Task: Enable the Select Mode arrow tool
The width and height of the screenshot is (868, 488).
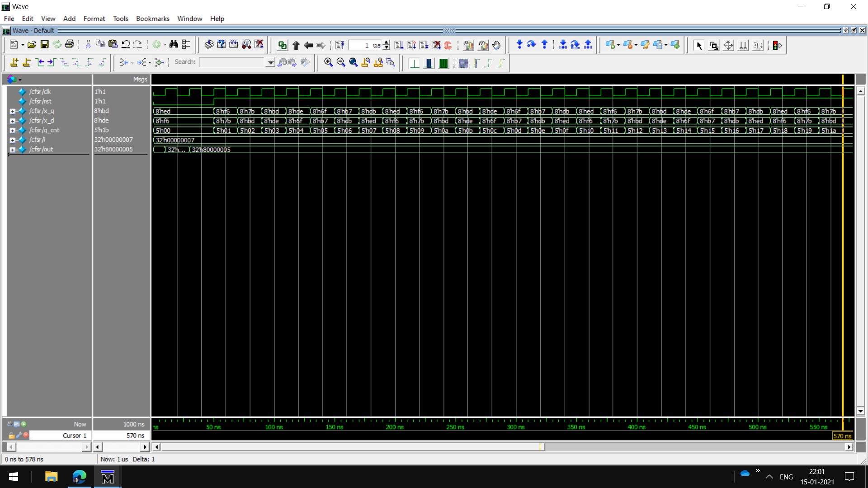Action: (699, 46)
